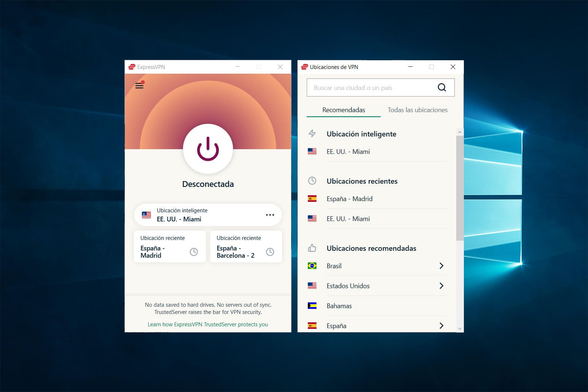
Task: Open the three-dot location options menu
Action: pyautogui.click(x=270, y=215)
